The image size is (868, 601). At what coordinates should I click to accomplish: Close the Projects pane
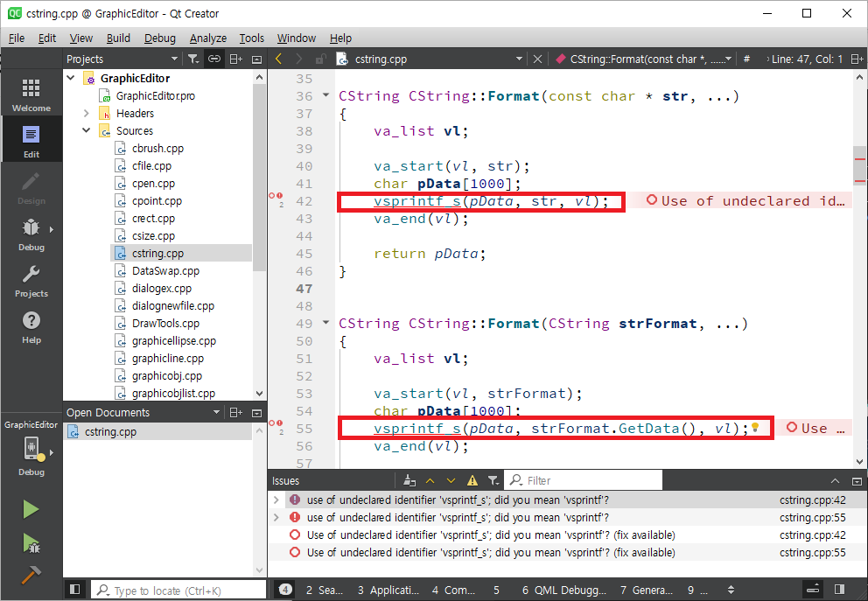pos(257,59)
